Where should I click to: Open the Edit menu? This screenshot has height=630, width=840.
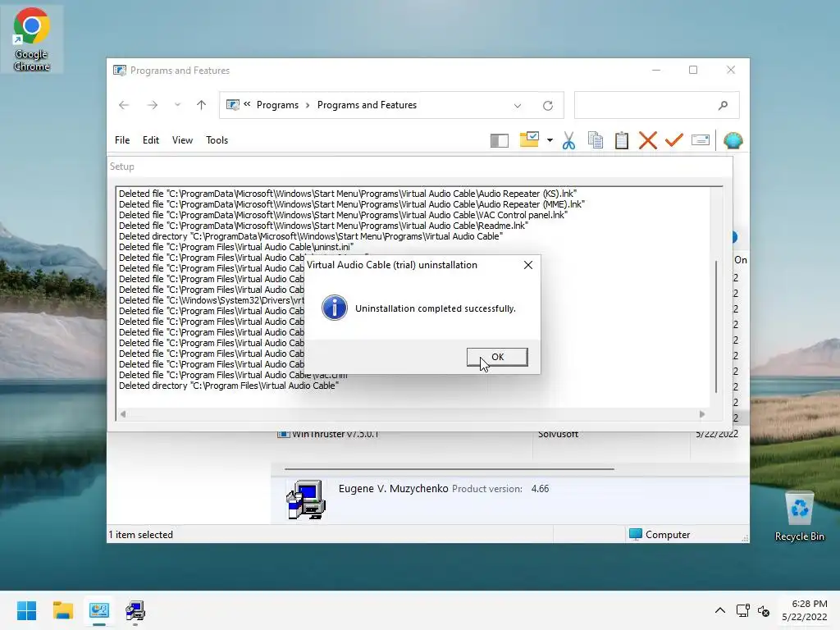[x=151, y=139]
